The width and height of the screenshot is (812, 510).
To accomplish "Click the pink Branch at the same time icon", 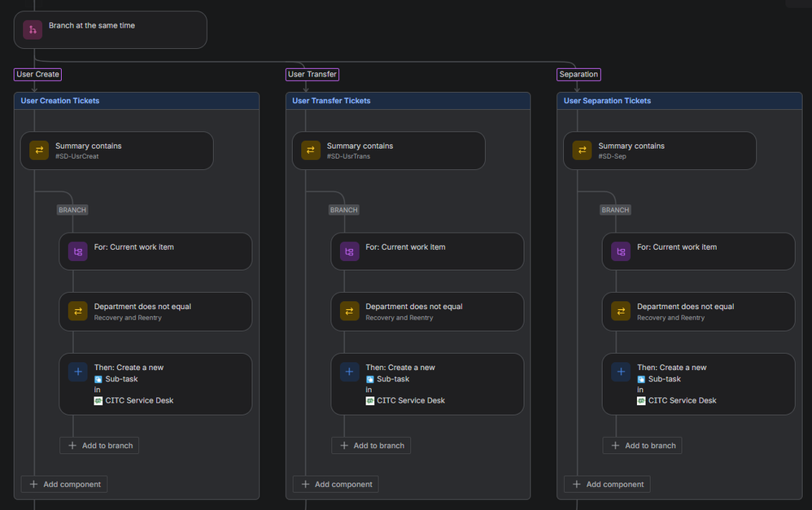I will (x=33, y=29).
